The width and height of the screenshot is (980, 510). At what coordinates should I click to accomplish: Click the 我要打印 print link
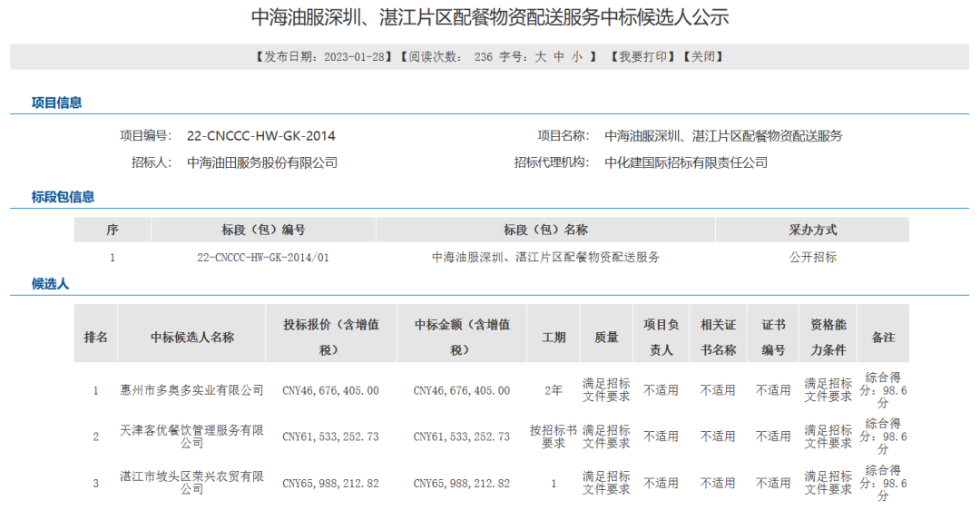642,57
